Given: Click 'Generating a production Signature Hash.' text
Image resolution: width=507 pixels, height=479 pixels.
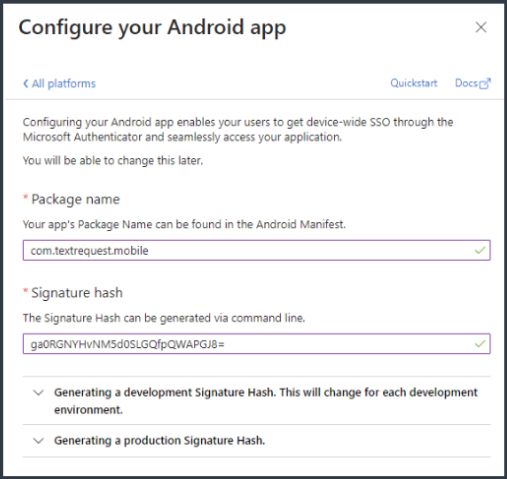Looking at the screenshot, I should (x=160, y=441).
